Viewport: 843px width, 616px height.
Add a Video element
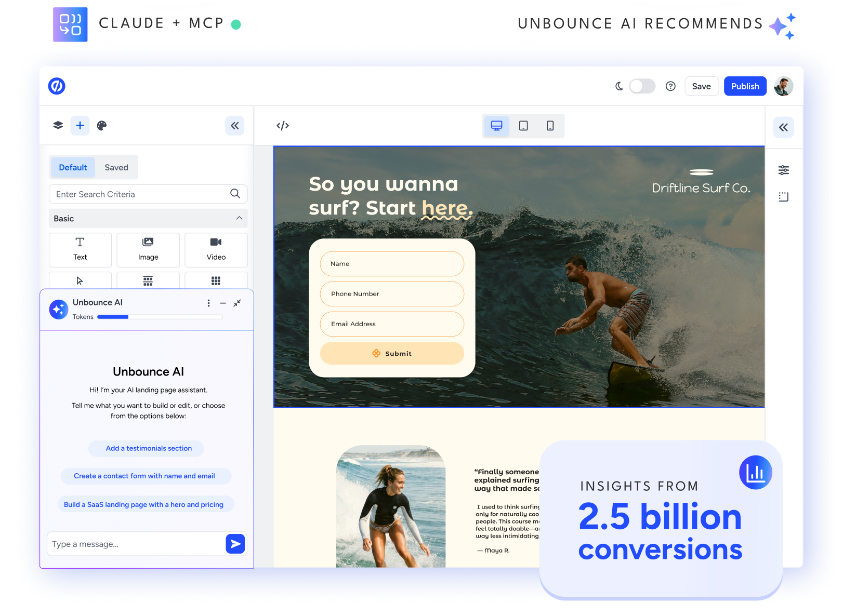(216, 250)
